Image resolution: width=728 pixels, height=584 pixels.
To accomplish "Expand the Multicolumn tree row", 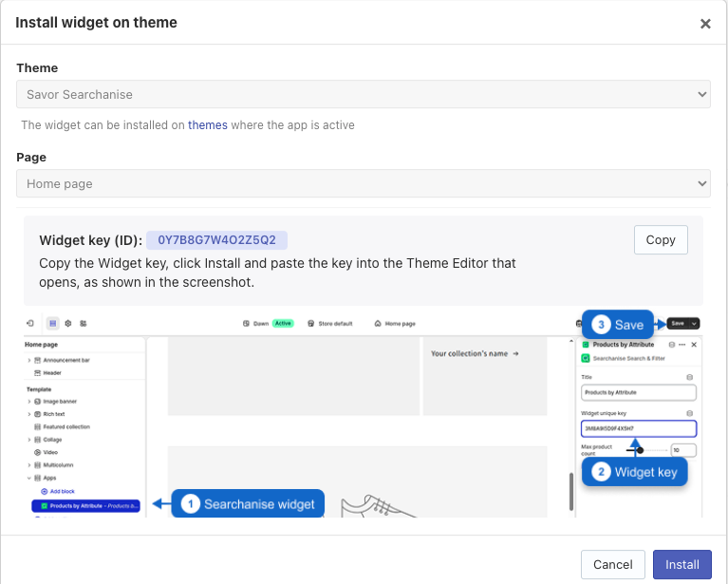I will [29, 465].
